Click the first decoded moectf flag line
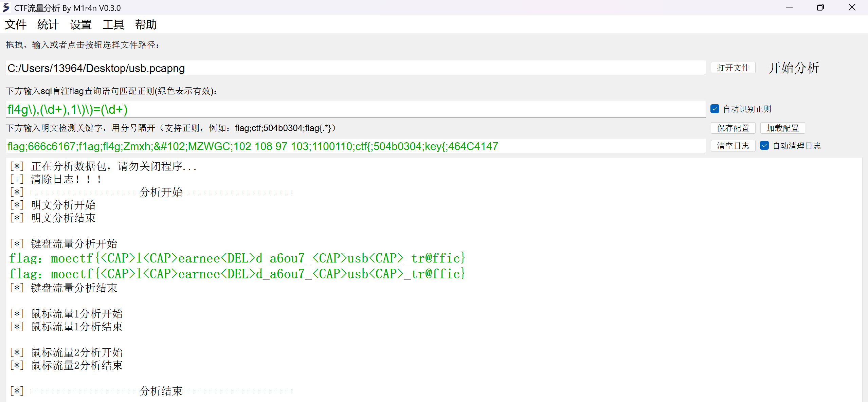Screen dimensions: 868x402 pyautogui.click(x=237, y=258)
